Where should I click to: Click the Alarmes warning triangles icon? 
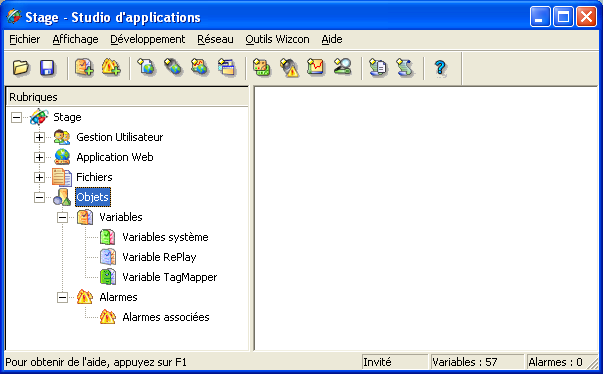pos(85,297)
